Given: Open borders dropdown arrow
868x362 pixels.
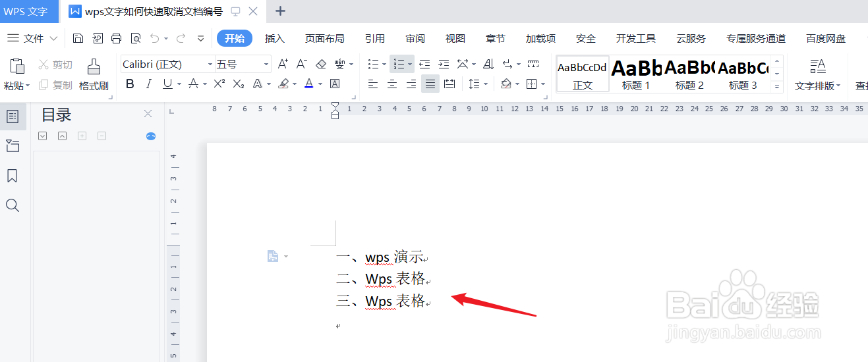Looking at the screenshot, I should pos(542,84).
